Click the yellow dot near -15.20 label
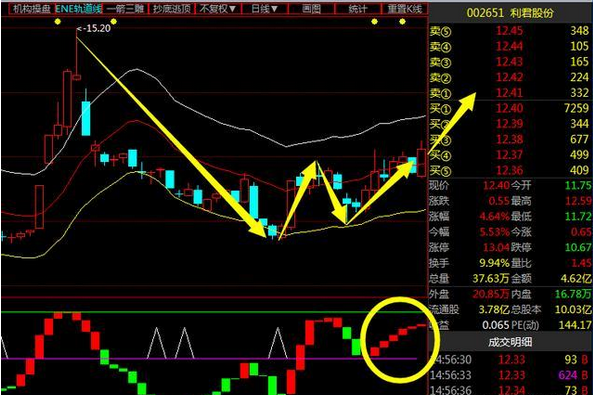Screen dimensions: 593x395 coord(113,22)
